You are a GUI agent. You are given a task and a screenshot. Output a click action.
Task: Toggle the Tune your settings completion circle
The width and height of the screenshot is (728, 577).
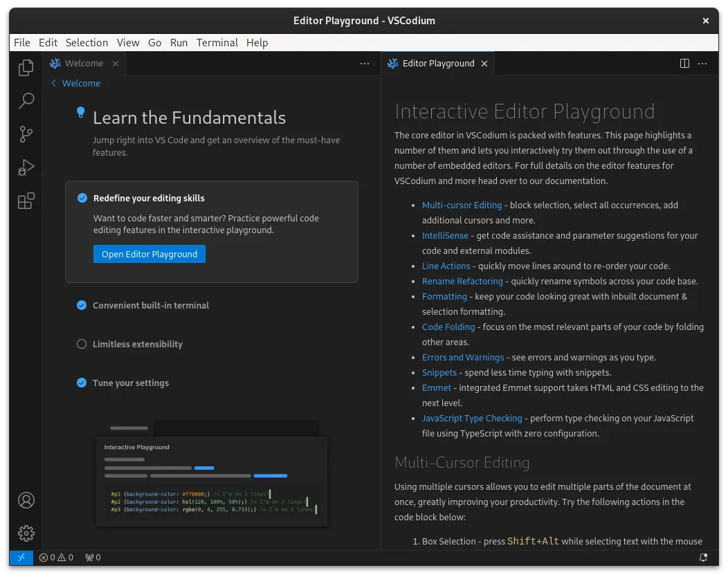point(82,383)
